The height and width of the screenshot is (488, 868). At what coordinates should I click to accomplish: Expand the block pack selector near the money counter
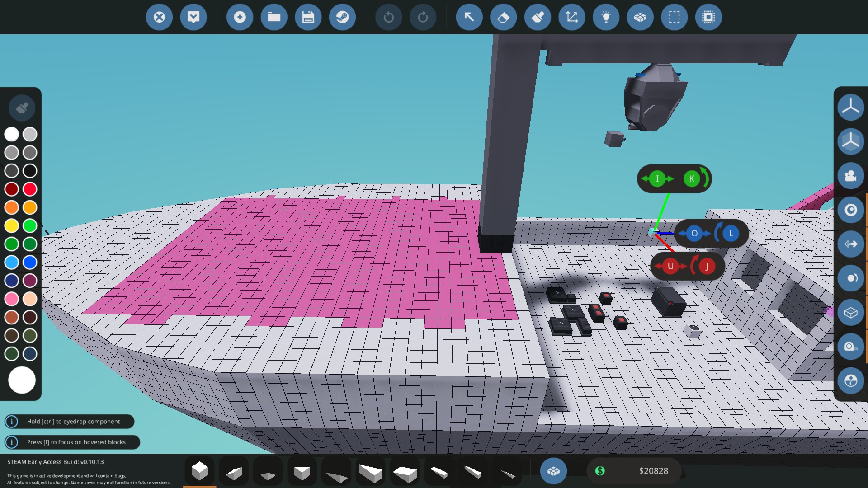coord(553,471)
